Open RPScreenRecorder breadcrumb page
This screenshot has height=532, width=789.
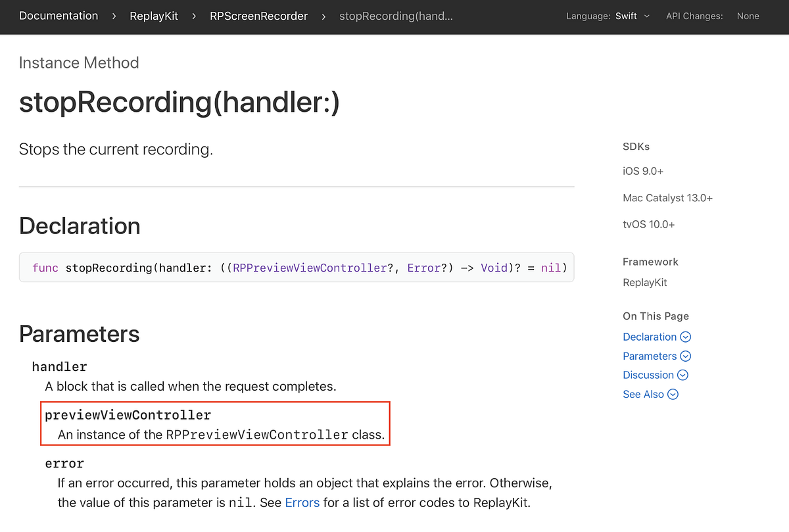258,16
